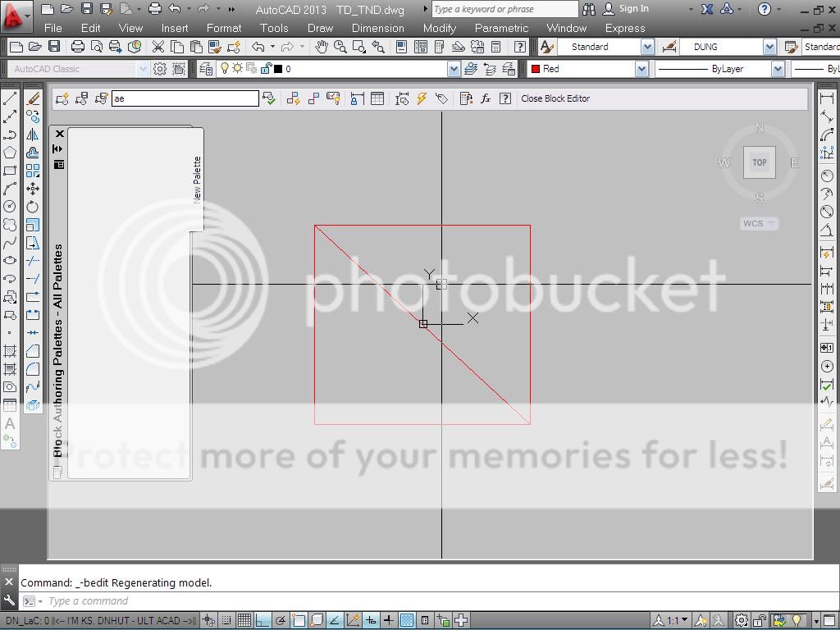Toggle 3D Object Snap in status bar

click(x=317, y=620)
